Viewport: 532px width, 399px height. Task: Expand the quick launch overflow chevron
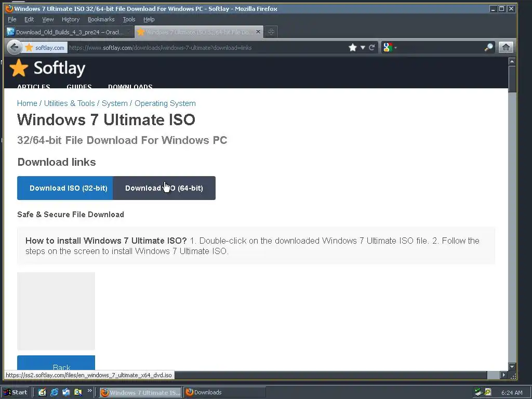(89, 391)
